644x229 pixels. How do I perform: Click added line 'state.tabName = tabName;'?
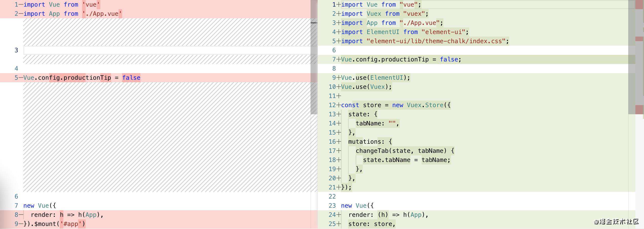[407, 160]
